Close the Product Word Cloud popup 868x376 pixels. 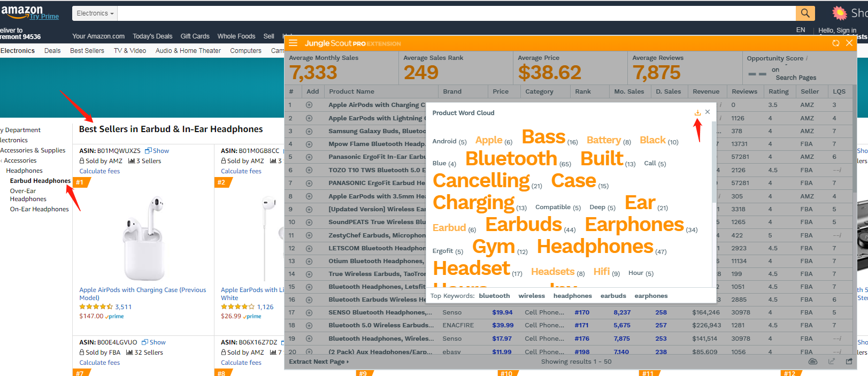point(708,112)
